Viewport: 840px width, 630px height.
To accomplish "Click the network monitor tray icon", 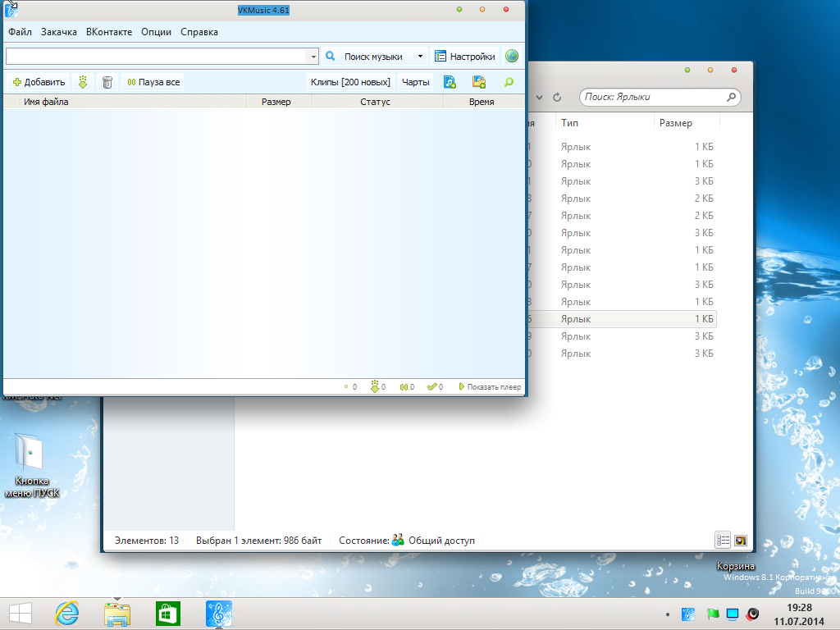I will pos(733,614).
